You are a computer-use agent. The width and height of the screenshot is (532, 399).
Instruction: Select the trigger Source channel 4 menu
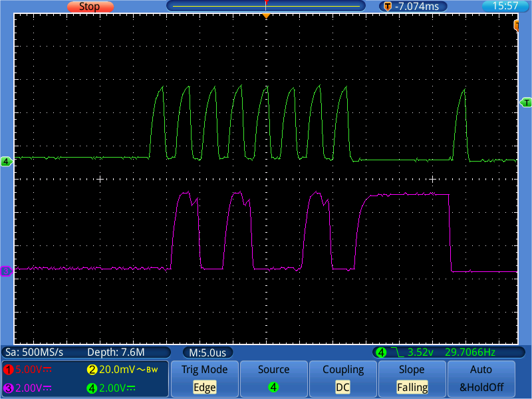[x=274, y=378]
